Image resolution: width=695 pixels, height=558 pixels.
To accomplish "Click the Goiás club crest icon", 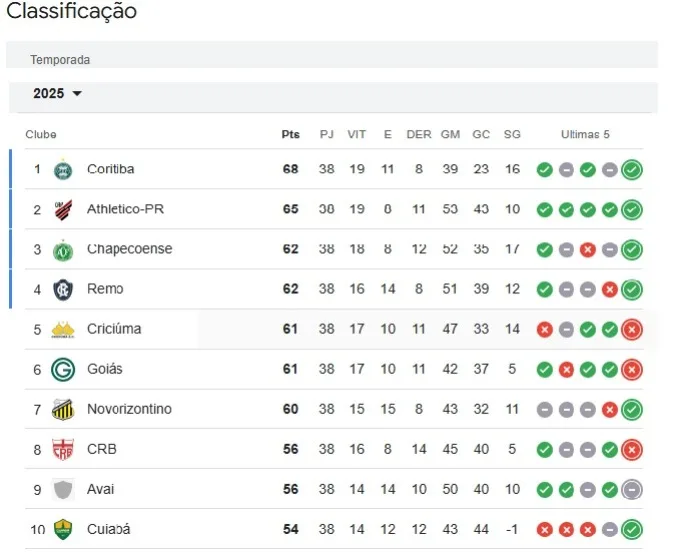I will [x=63, y=369].
